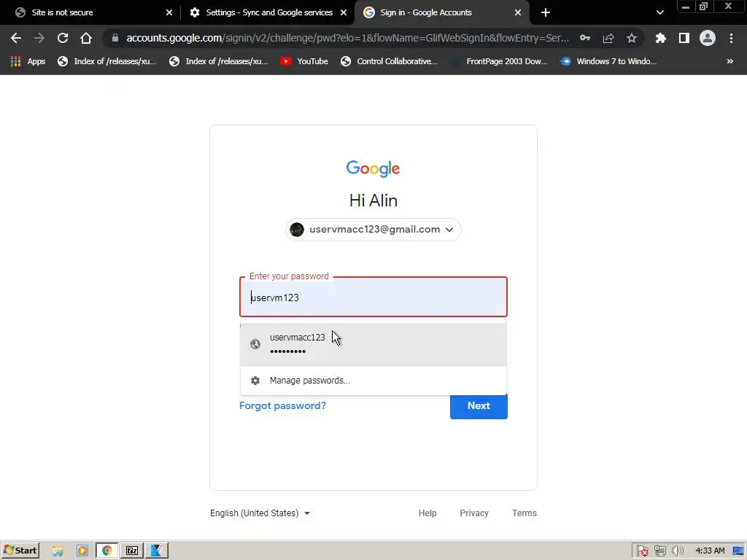Click the 4:33 AM clock

click(x=710, y=551)
